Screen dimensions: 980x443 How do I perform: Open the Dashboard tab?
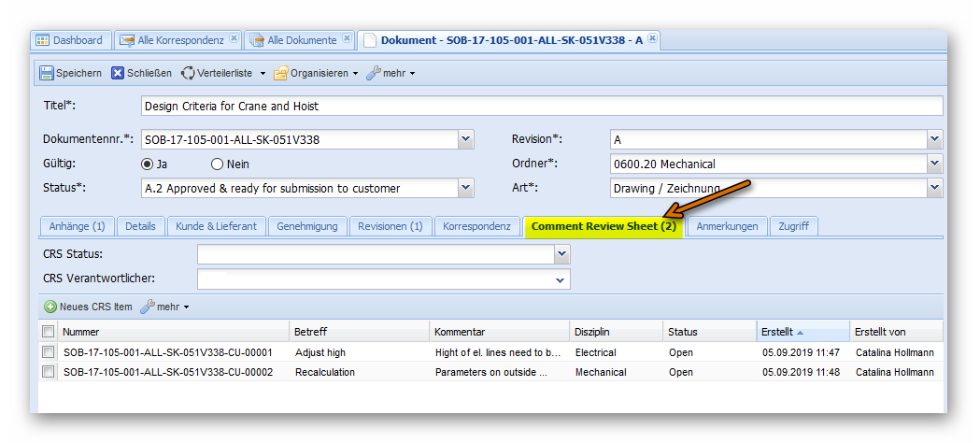tap(70, 40)
